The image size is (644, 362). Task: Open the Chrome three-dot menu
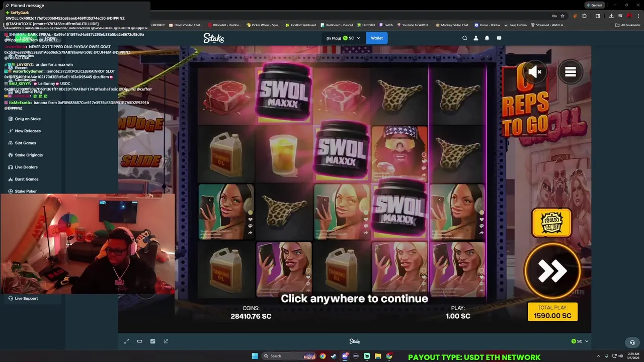point(638,16)
